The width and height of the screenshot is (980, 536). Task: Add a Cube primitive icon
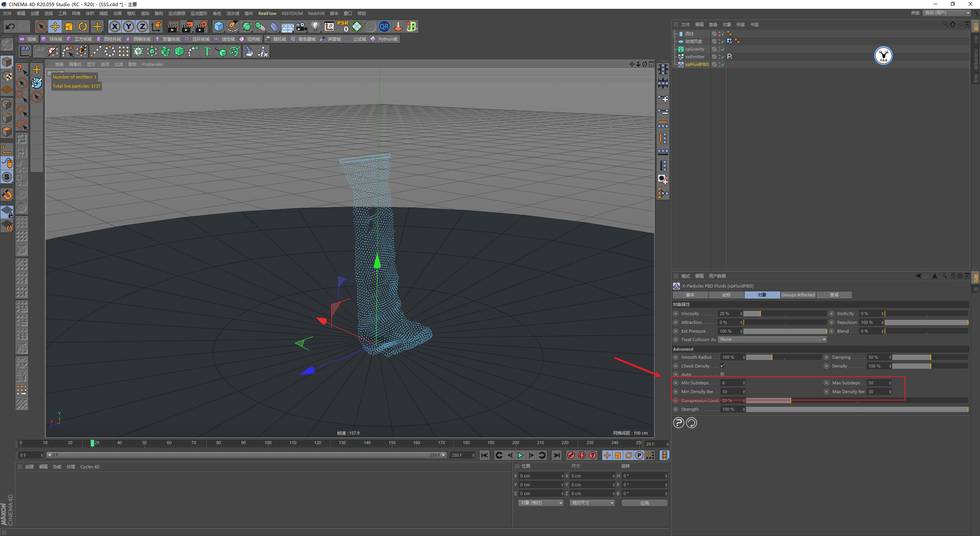[x=219, y=26]
